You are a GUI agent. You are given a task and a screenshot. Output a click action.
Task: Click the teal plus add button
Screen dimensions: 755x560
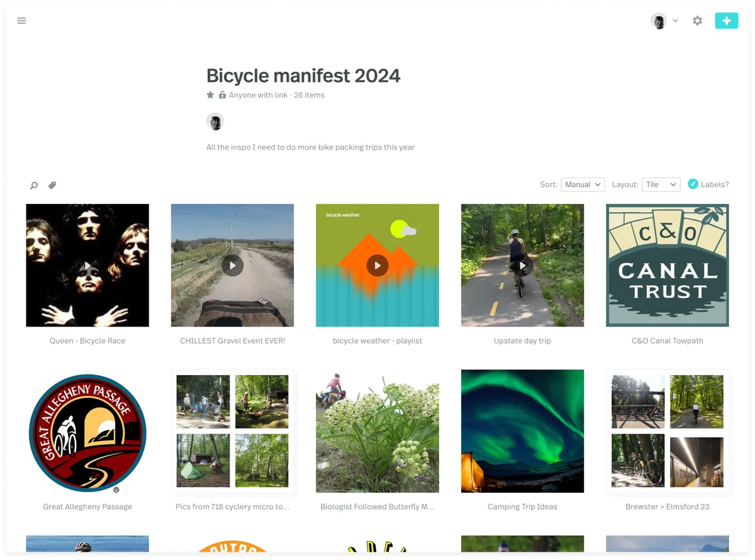tap(727, 21)
